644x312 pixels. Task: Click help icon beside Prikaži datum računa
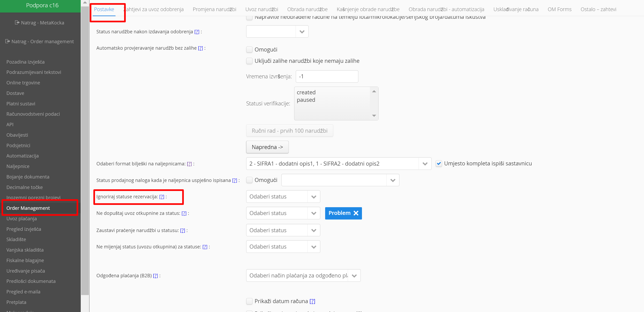tap(312, 301)
